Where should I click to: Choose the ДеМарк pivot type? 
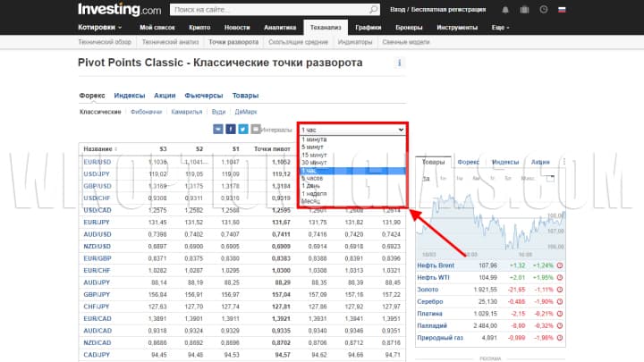click(246, 112)
